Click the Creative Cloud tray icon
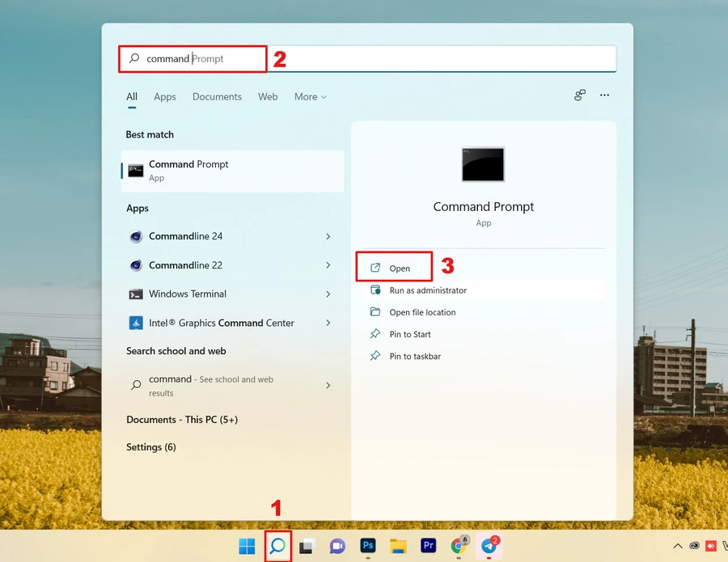 coord(694,546)
